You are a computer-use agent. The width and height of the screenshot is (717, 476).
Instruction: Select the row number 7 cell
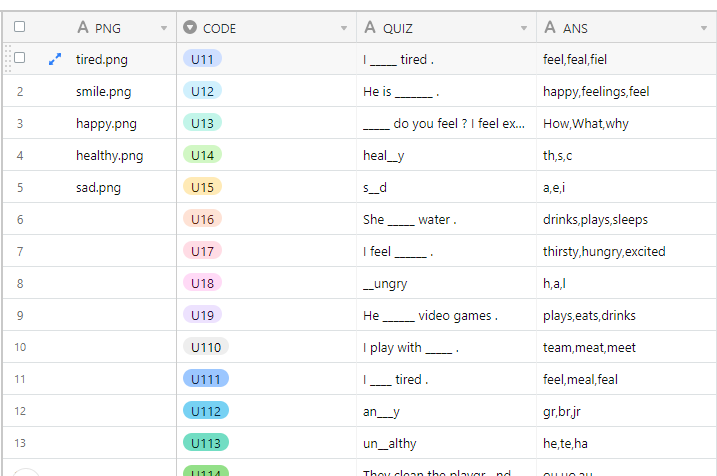[20, 251]
